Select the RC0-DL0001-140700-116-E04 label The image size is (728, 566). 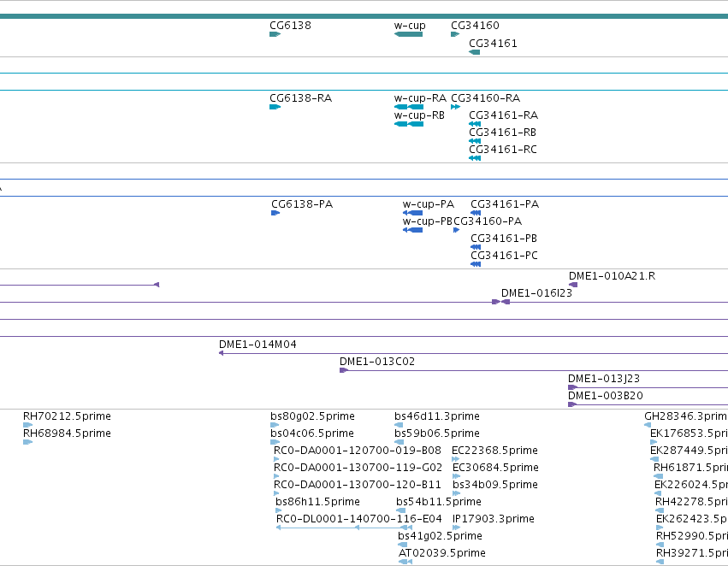(x=359, y=519)
